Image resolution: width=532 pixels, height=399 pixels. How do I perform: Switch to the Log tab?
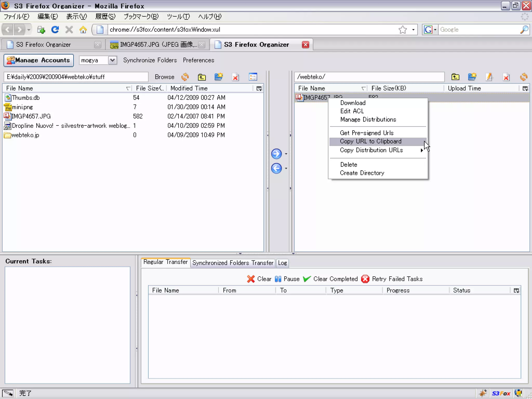click(282, 263)
